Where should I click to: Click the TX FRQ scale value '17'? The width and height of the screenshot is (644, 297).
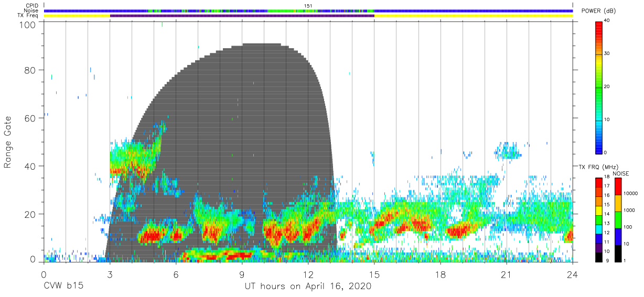[x=606, y=186]
